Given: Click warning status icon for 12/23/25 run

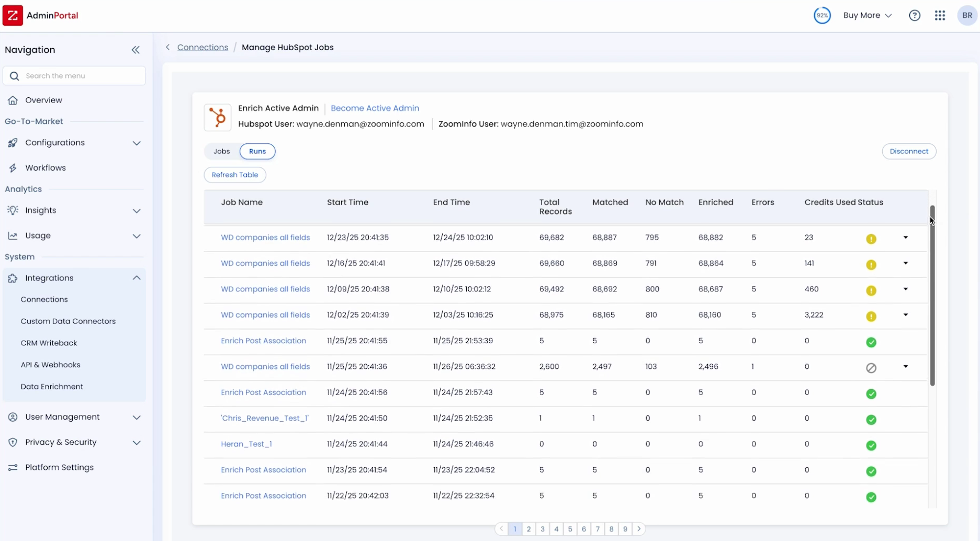Looking at the screenshot, I should [x=871, y=239].
